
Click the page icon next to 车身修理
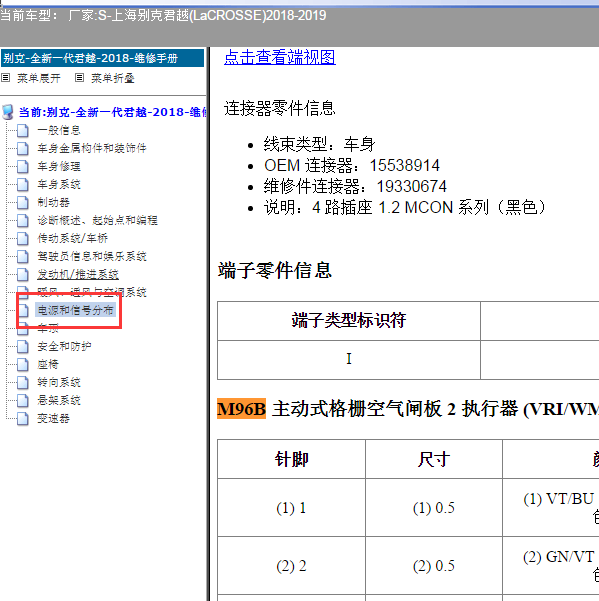[x=23, y=166]
